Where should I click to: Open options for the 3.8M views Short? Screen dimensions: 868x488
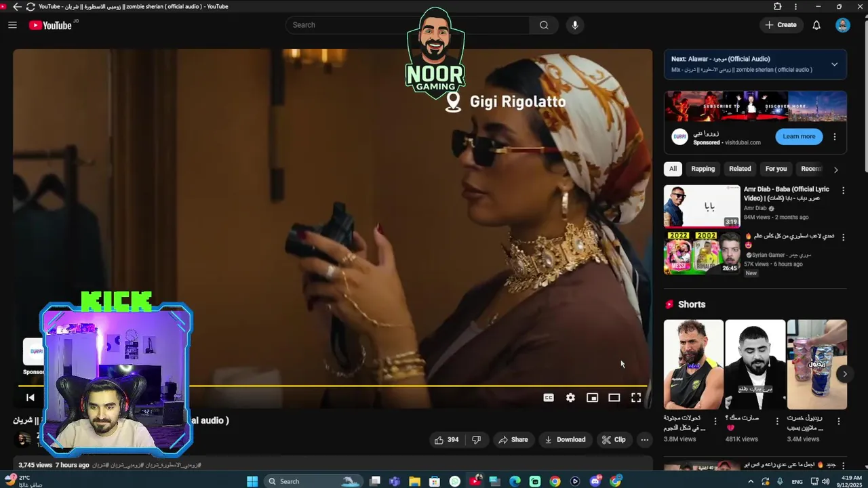715,422
